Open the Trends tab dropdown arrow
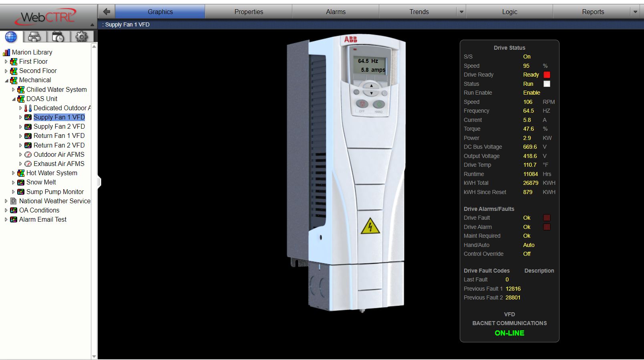Image resolution: width=644 pixels, height=360 pixels. pos(461,12)
